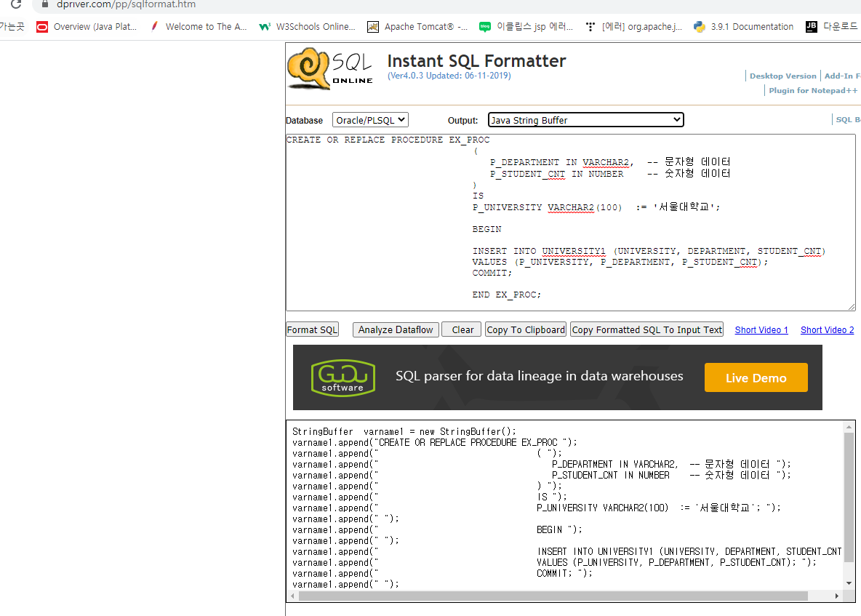
Task: Click the browser reload icon
Action: [16, 4]
